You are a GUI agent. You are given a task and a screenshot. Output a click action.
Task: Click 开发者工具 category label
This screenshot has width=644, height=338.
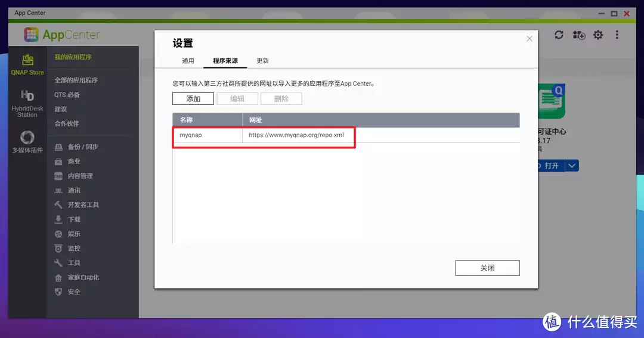[83, 205]
